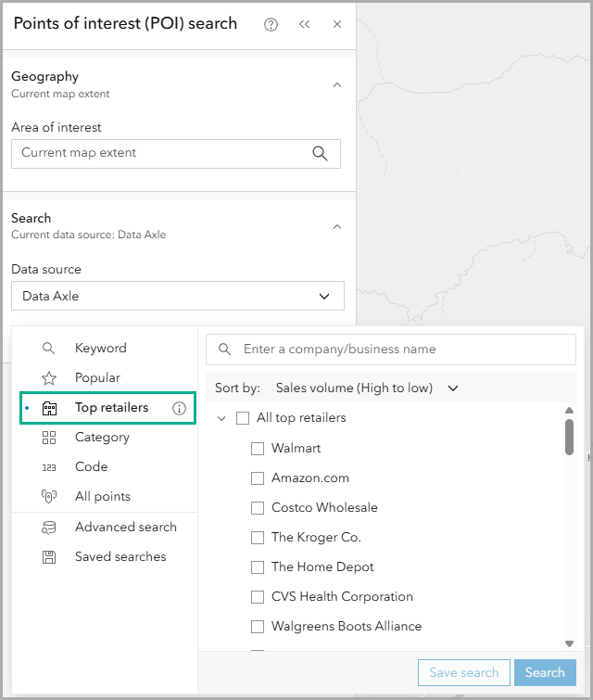Click the "Current data source: Data Axle" text

(88, 235)
